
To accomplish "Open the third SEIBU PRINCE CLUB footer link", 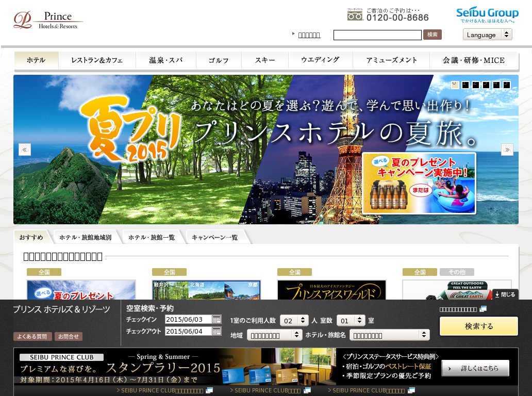I will pos(366,390).
